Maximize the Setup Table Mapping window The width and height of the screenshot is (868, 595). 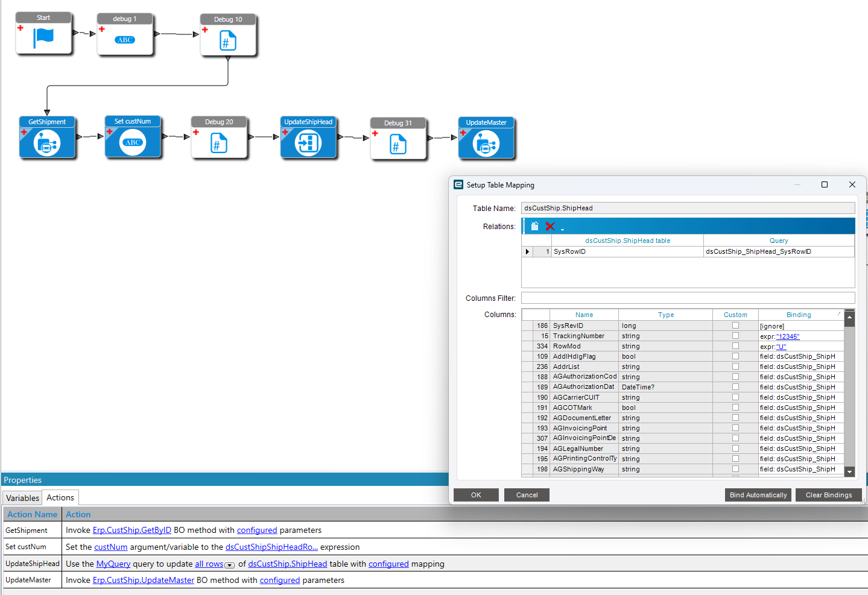click(x=825, y=184)
